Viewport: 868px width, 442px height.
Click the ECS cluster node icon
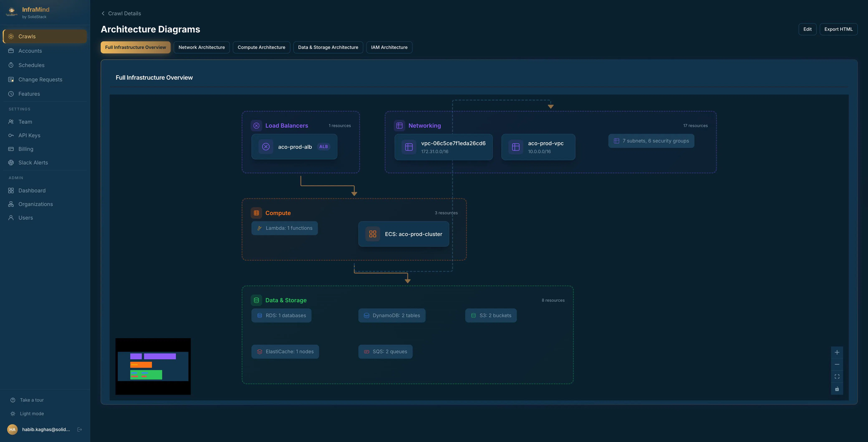pyautogui.click(x=373, y=234)
